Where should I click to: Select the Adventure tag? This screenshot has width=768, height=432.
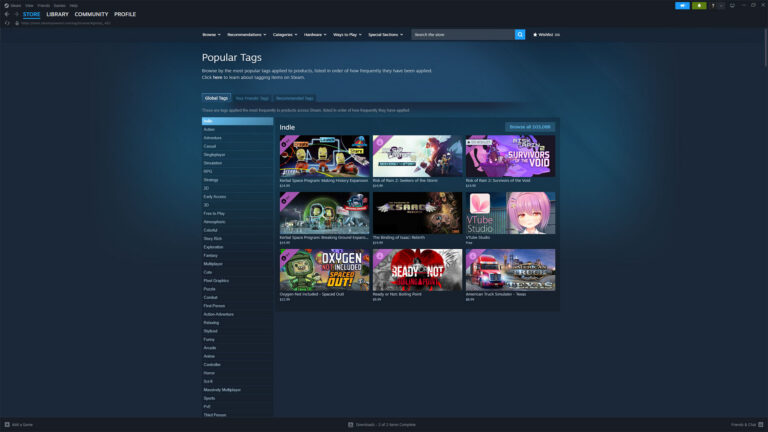coord(237,138)
